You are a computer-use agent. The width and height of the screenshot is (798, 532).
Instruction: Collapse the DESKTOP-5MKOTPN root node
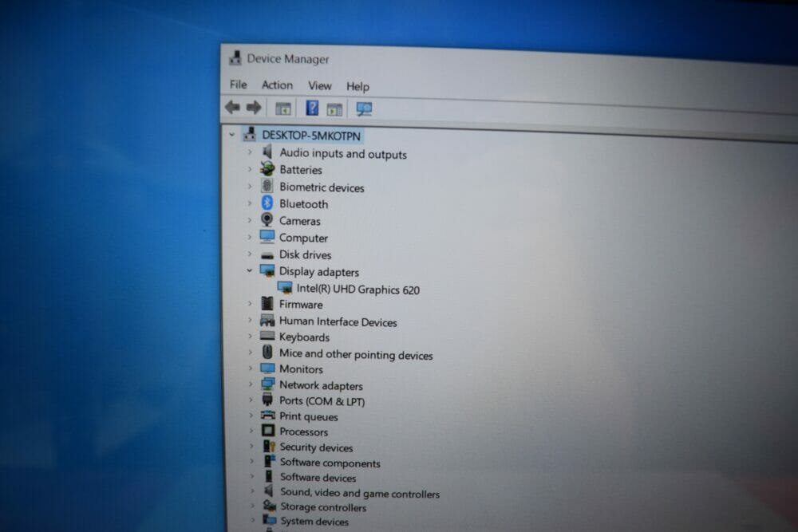[232, 134]
